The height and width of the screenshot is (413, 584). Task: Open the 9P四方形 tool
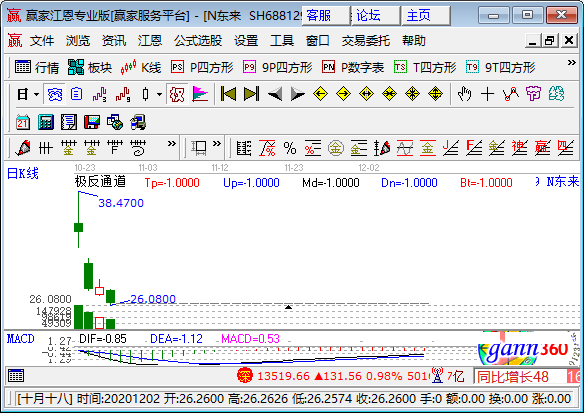click(x=277, y=67)
